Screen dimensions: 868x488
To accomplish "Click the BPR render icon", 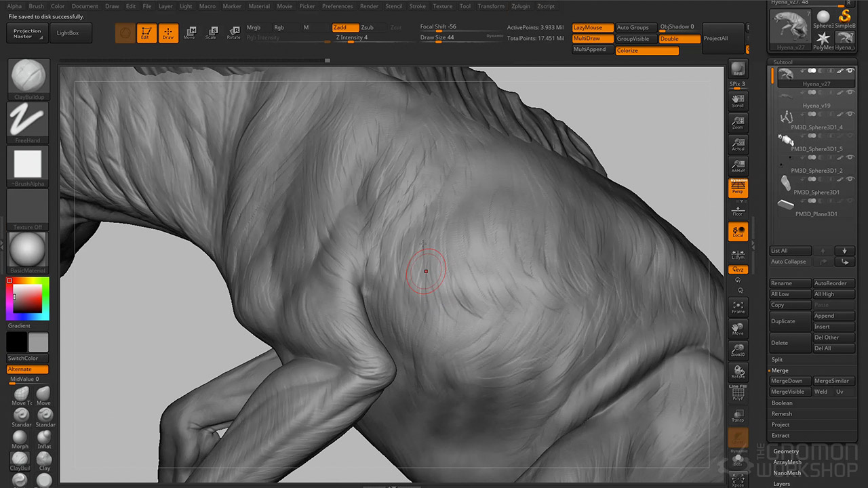I will [738, 69].
